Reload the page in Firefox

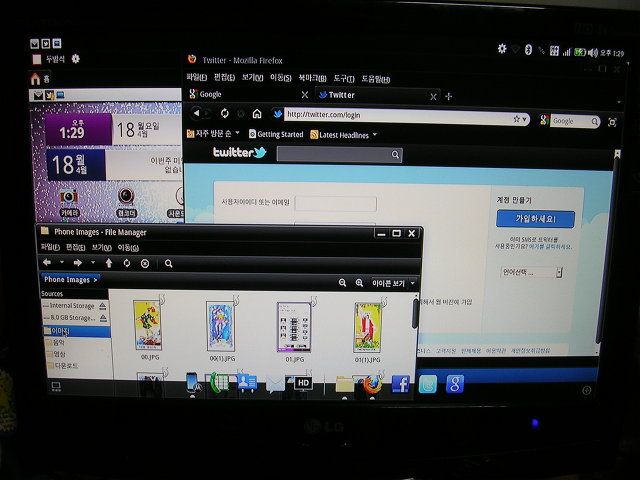coord(224,113)
